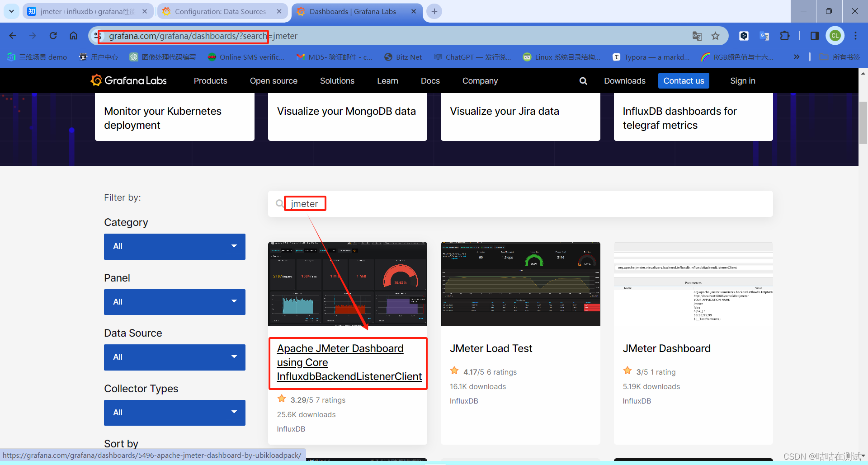
Task: Expand the Panel filter dropdown
Action: pyautogui.click(x=175, y=302)
